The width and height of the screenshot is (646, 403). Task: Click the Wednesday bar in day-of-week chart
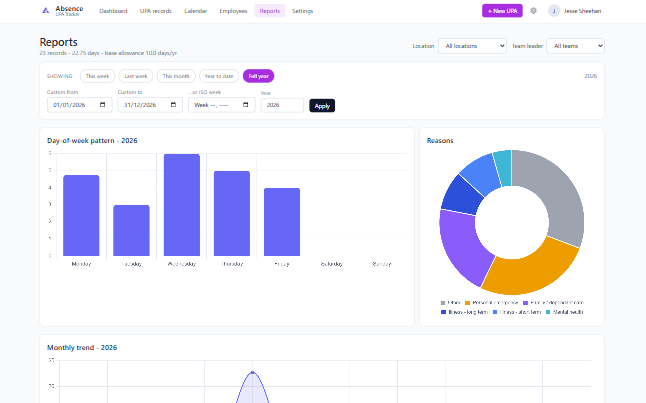(182, 205)
